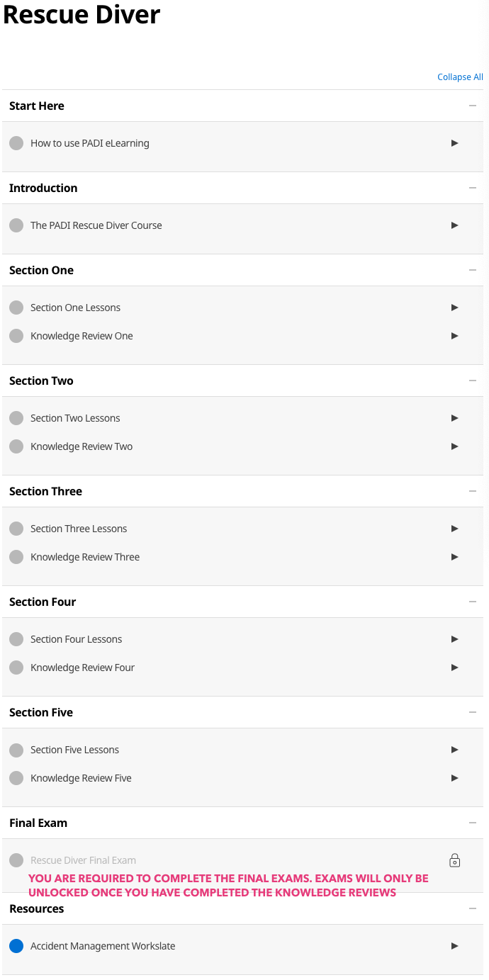
Task: Click grey status circle for Section Two Lessons
Action: pyautogui.click(x=16, y=418)
